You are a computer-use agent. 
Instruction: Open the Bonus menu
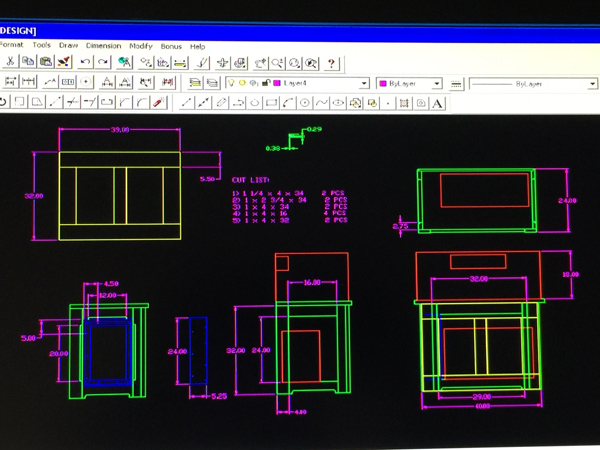(171, 46)
